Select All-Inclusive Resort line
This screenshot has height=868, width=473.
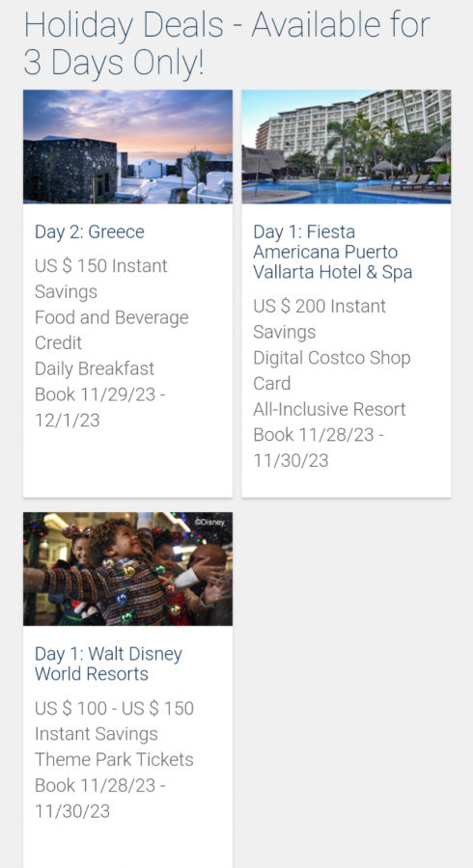pyautogui.click(x=329, y=409)
